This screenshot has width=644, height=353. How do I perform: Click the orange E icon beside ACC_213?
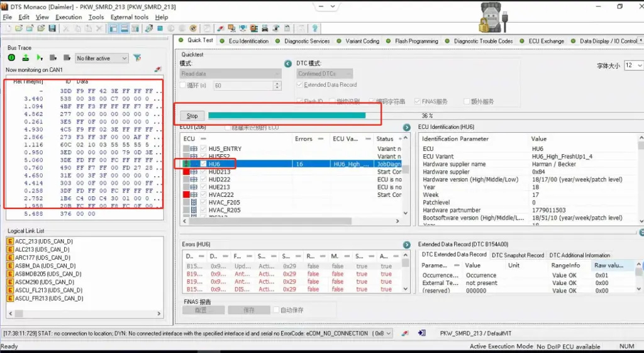click(10, 241)
